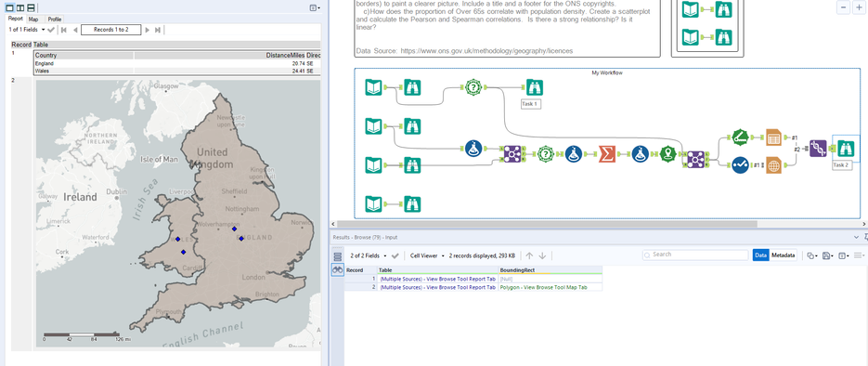Open the Cell Viewer dropdown
Screen dimensions: 868x366
coord(427,255)
